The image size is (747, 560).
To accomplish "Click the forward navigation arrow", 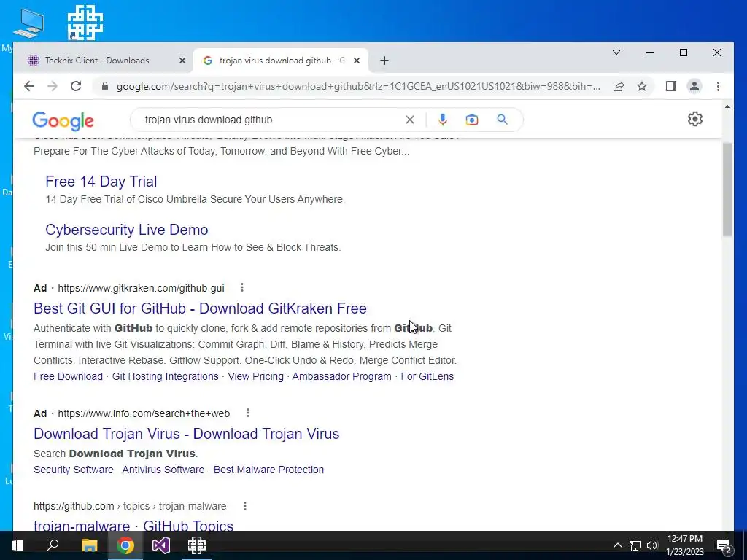I will (53, 86).
